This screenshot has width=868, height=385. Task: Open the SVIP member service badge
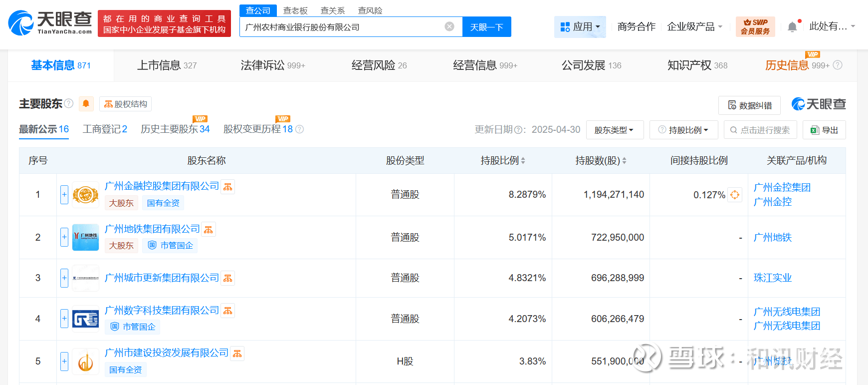coord(755,26)
